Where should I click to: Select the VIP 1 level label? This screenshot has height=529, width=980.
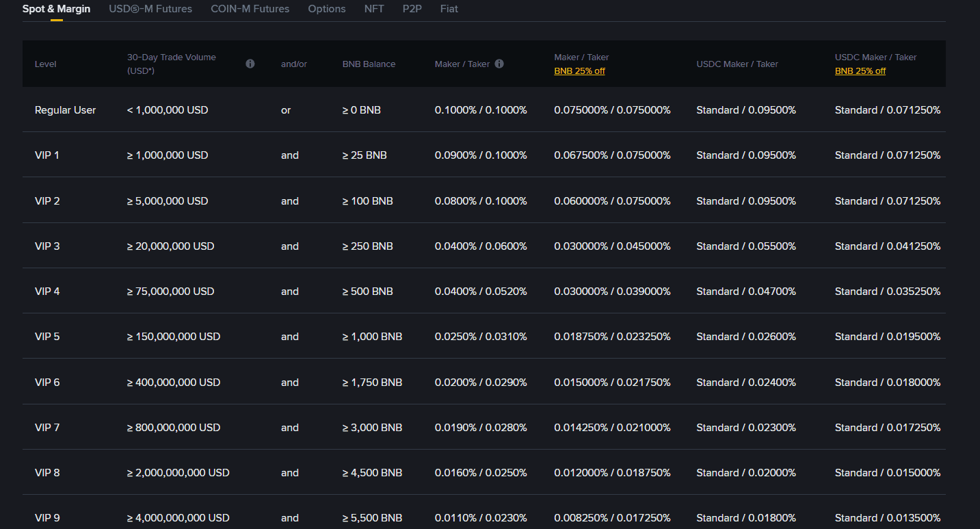click(47, 155)
